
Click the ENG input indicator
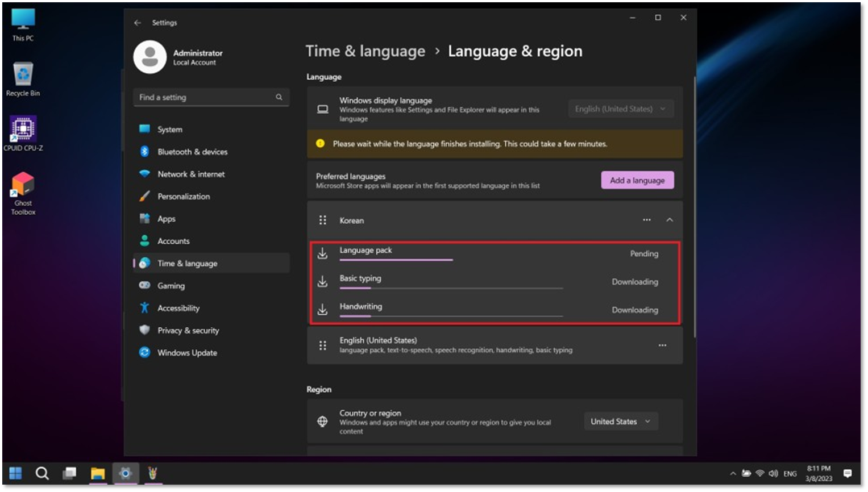click(790, 473)
